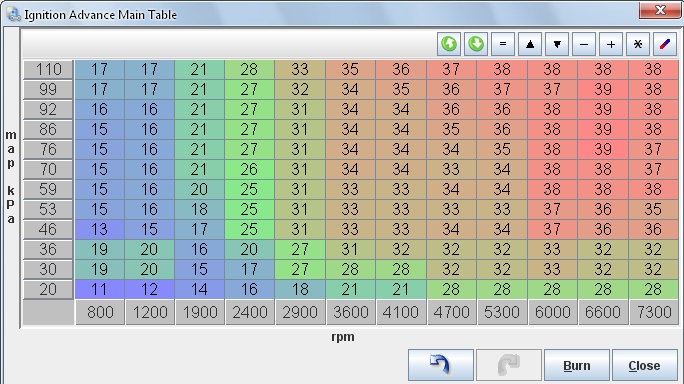This screenshot has width=684, height=384.
Task: Select cell 17 at 30 kPa, 2400 rpm
Action: click(x=250, y=270)
